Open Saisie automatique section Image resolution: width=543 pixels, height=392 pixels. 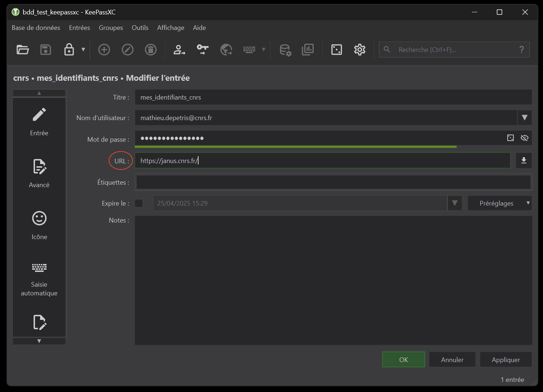39,280
